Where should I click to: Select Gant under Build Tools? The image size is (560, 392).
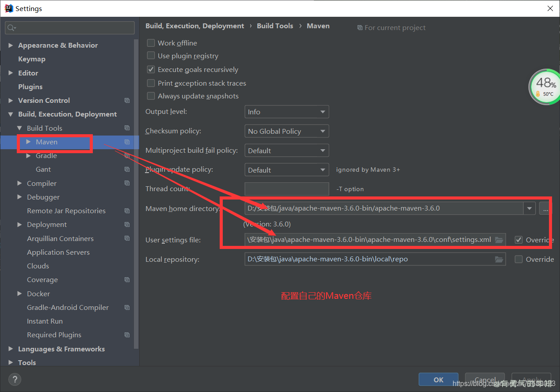coord(43,170)
